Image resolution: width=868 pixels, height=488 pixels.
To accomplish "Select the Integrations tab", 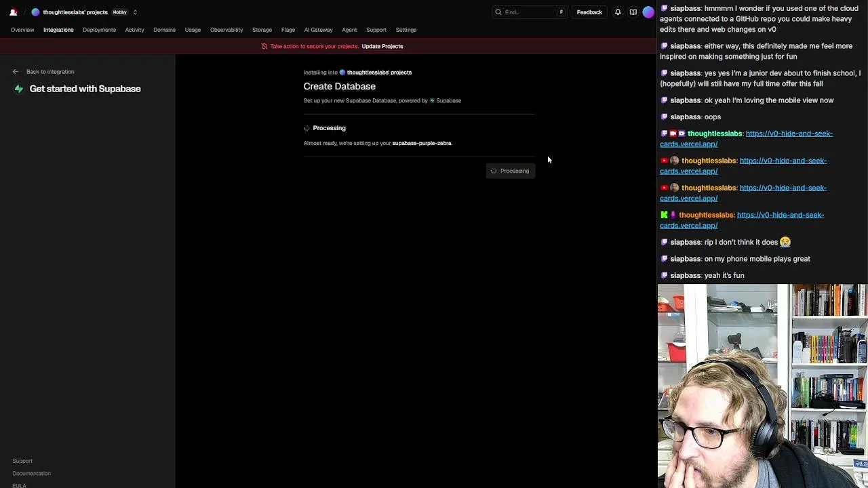I will (58, 30).
